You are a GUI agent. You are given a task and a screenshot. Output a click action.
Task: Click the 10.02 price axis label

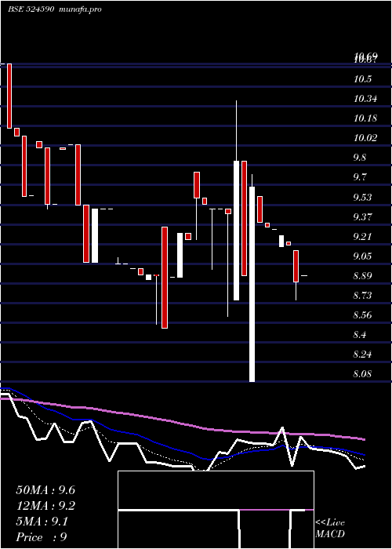[365, 138]
